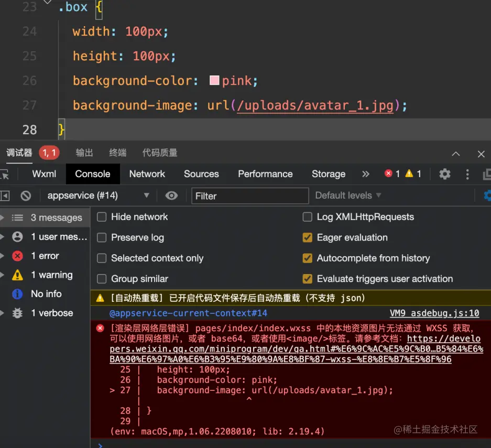Click the 1, 1 red badge on debugger tab
The height and width of the screenshot is (448, 491).
click(x=49, y=153)
